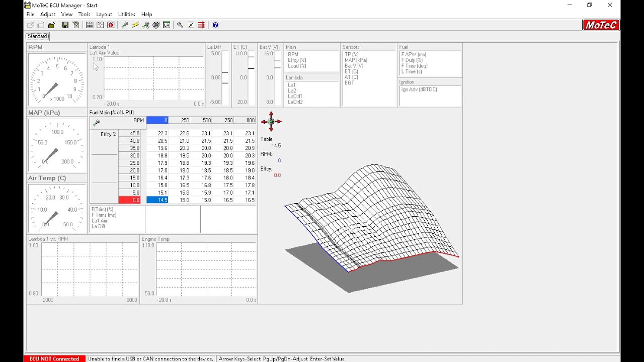Screen dimensions: 644x362
Task: Open the Help menu
Action: pos(146,14)
